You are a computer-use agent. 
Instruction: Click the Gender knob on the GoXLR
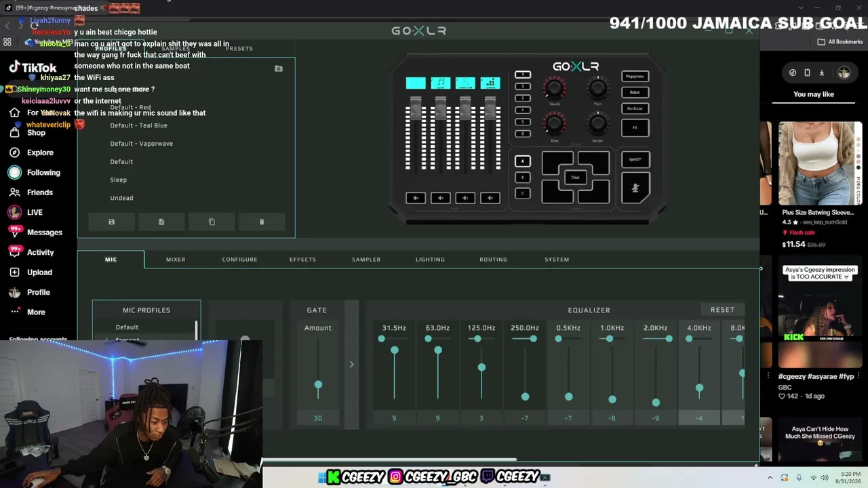(x=597, y=124)
